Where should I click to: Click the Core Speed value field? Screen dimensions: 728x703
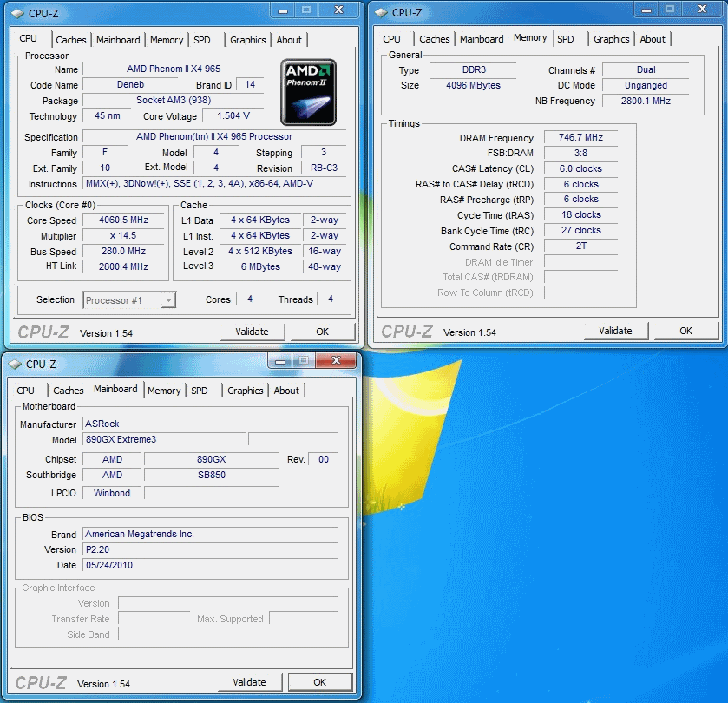[x=124, y=220]
